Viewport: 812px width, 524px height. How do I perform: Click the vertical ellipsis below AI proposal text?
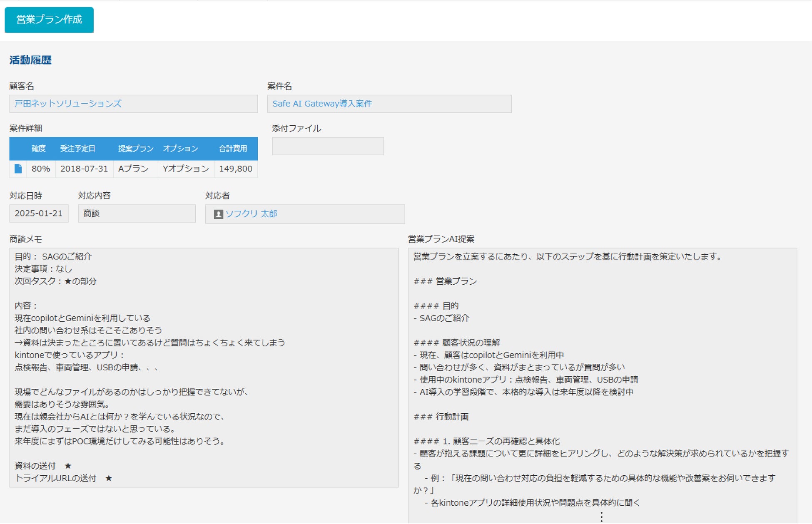[x=601, y=517]
